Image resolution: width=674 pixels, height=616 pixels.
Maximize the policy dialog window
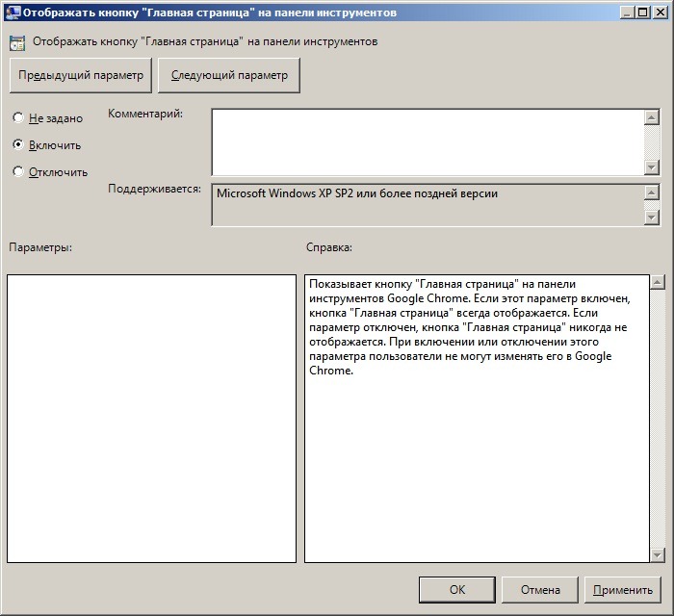(642, 13)
